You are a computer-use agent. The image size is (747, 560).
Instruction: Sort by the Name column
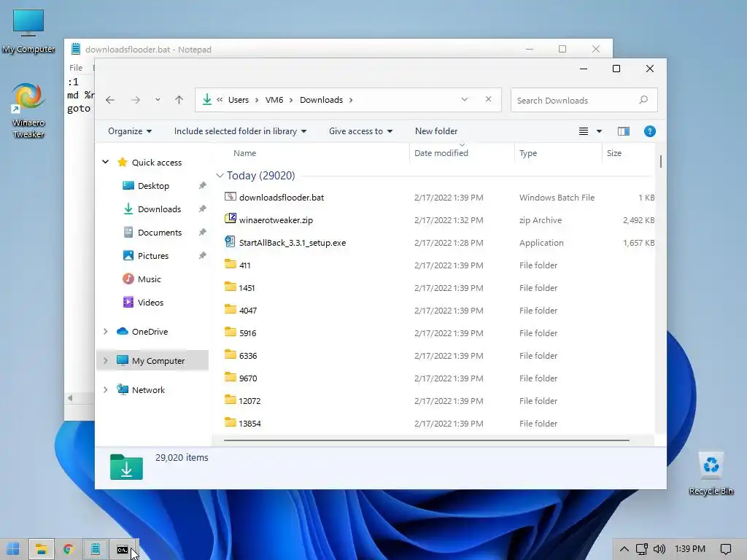pos(245,153)
